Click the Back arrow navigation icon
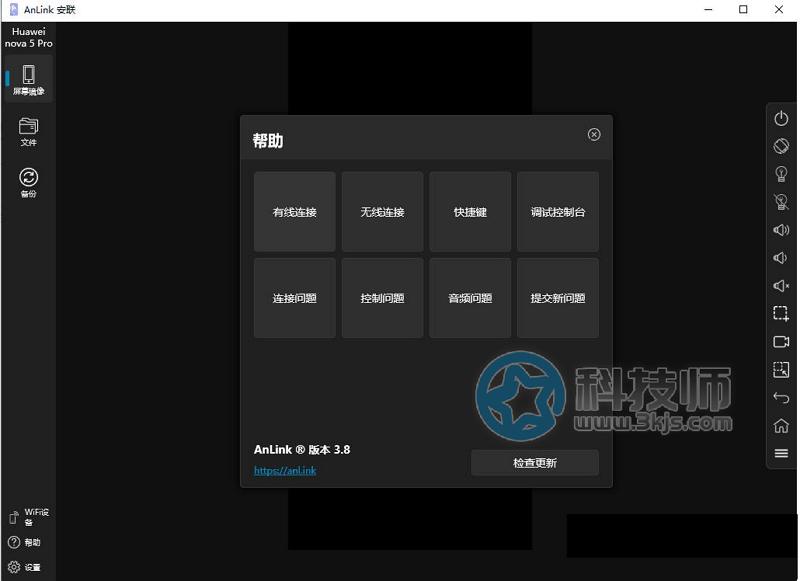The width and height of the screenshot is (800, 581). 781,397
